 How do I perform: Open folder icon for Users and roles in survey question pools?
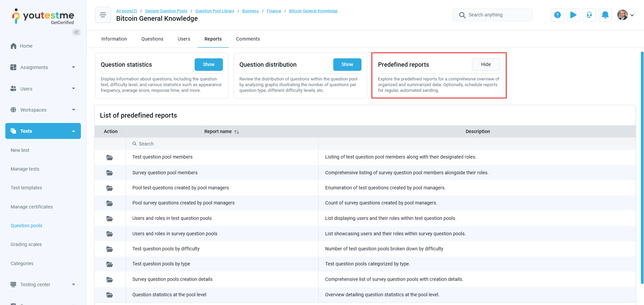coord(110,234)
